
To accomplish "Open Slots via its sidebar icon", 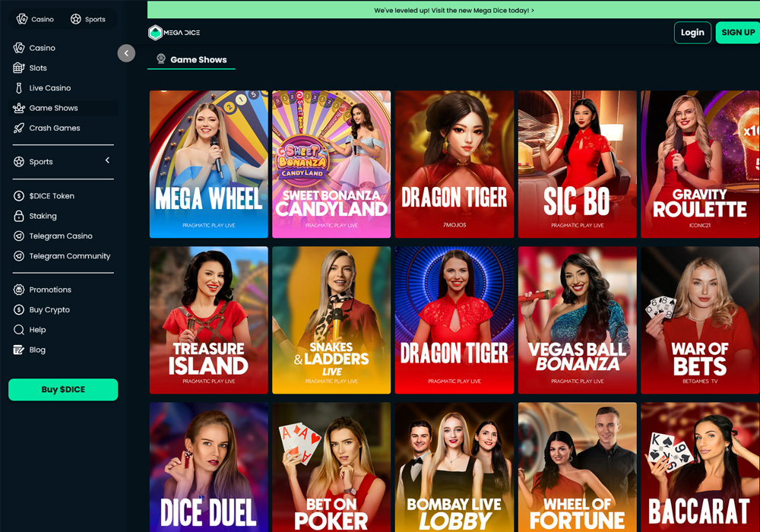I will coord(19,68).
